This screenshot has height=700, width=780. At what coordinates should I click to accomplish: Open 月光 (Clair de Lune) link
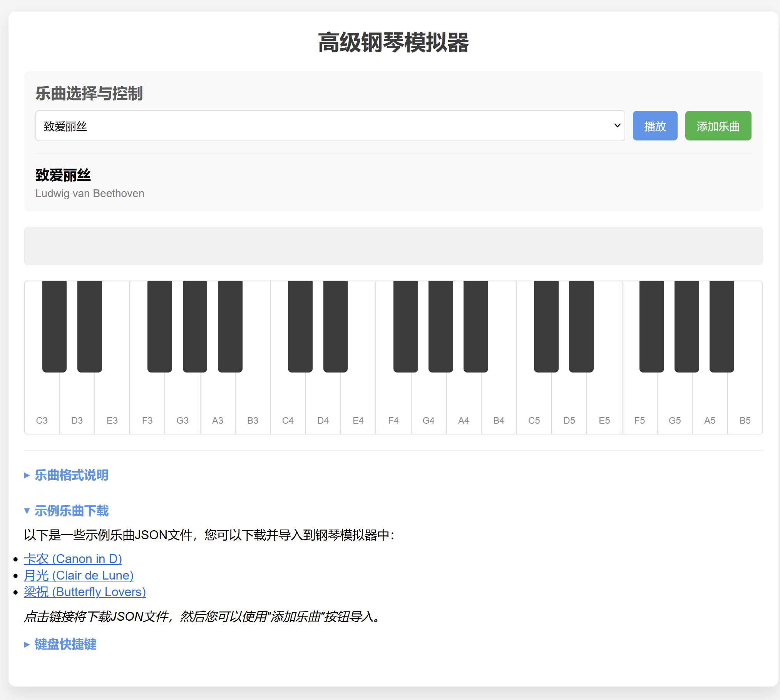[x=79, y=575]
